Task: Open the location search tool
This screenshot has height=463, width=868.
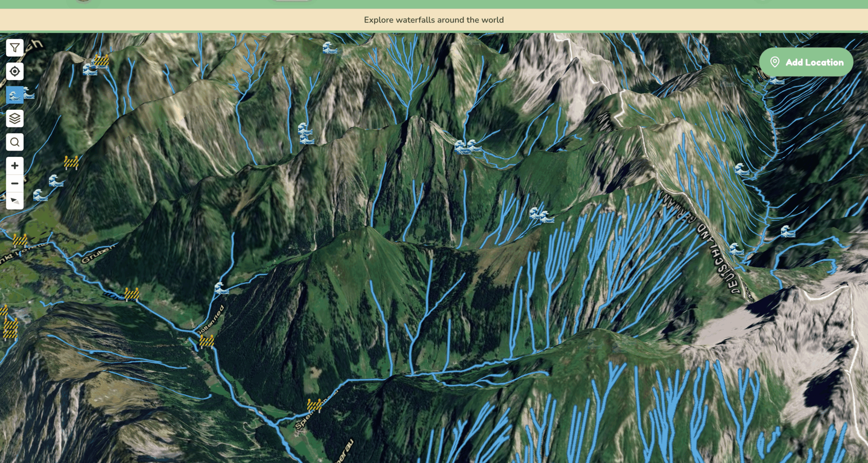Action: 14,142
